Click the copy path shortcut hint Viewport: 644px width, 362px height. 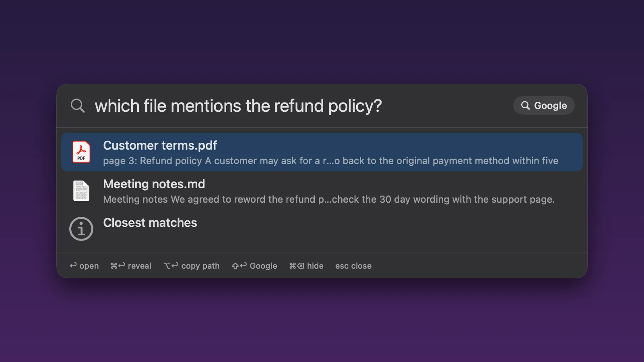click(x=192, y=266)
